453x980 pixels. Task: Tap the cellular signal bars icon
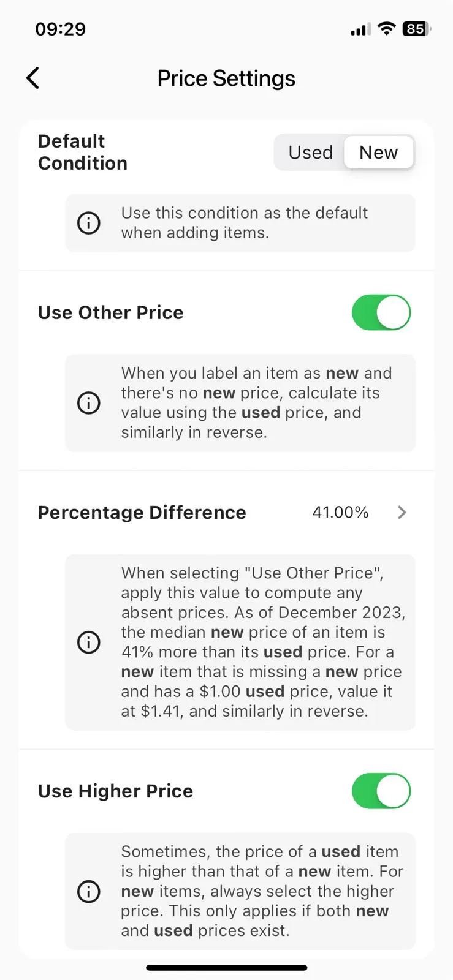click(360, 29)
